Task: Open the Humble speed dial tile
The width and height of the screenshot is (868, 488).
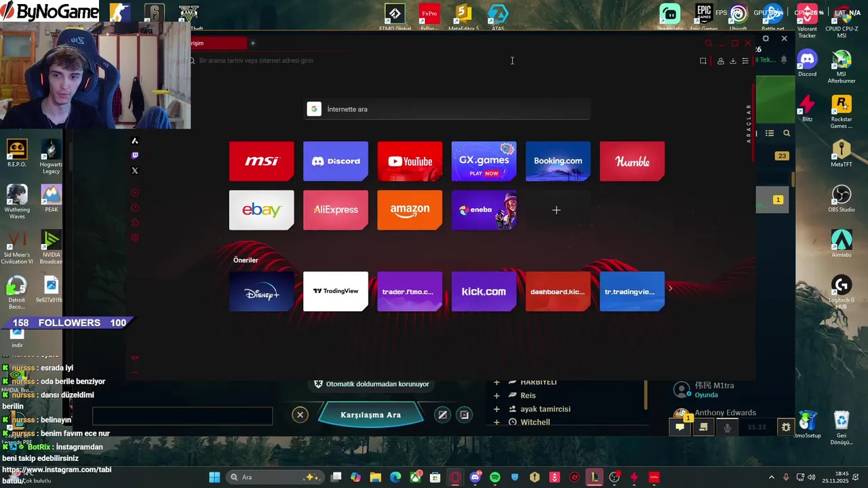Action: pos(632,161)
